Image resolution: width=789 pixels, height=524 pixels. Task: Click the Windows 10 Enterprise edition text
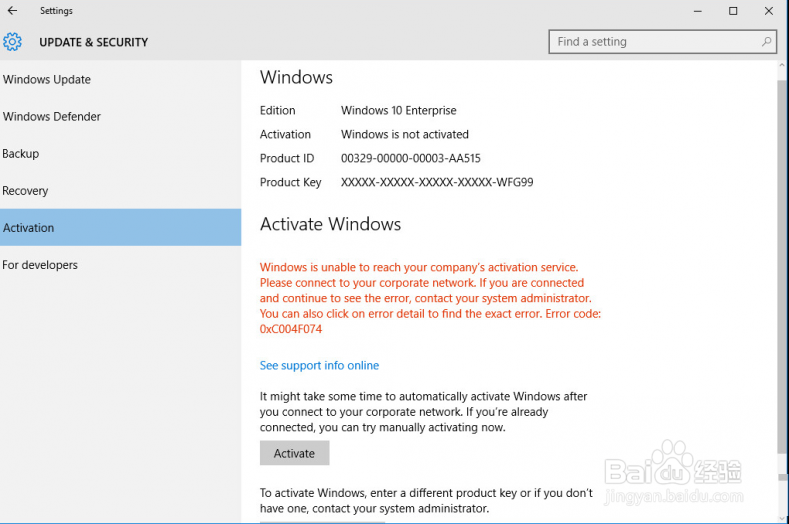click(399, 111)
